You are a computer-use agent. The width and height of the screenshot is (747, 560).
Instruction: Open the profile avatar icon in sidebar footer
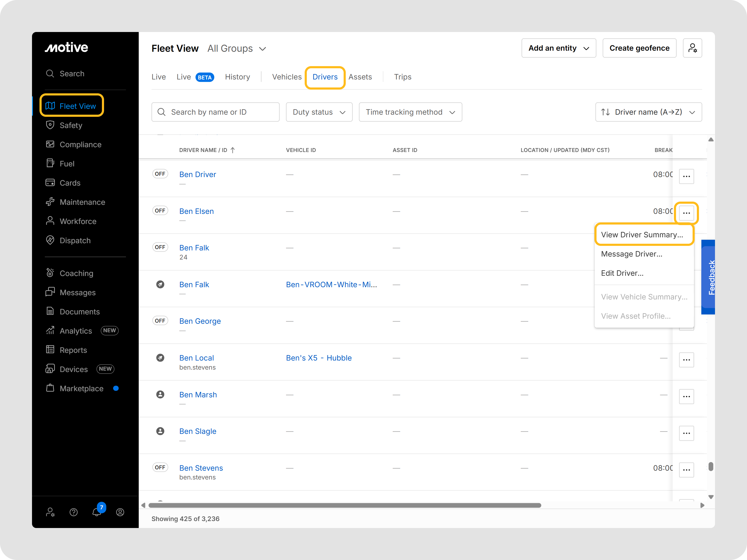(x=120, y=512)
